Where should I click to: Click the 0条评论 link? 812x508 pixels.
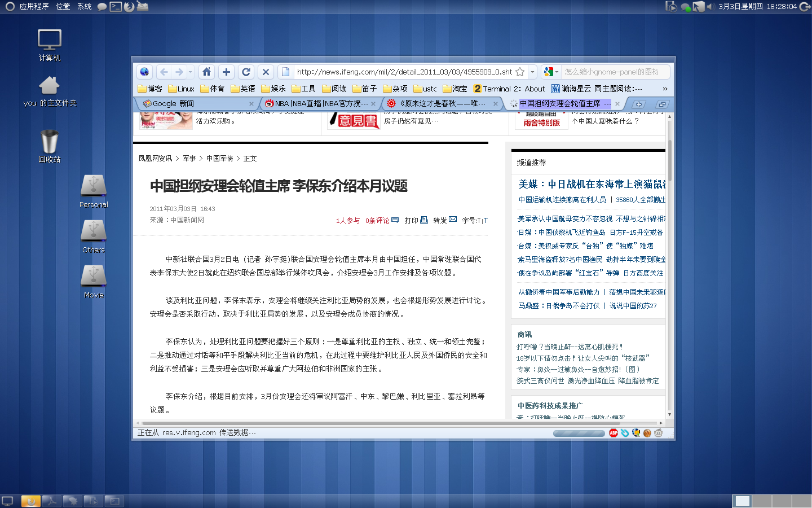point(377,221)
